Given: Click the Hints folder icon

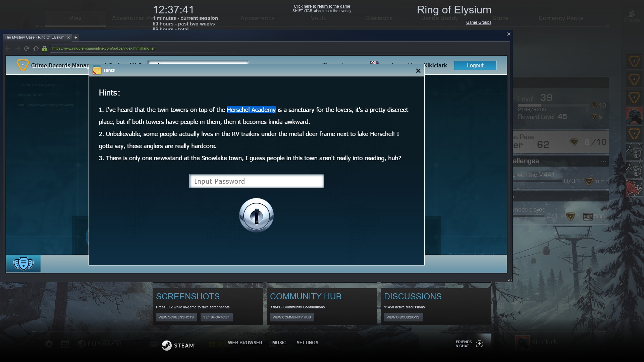Looking at the screenshot, I should click(97, 70).
